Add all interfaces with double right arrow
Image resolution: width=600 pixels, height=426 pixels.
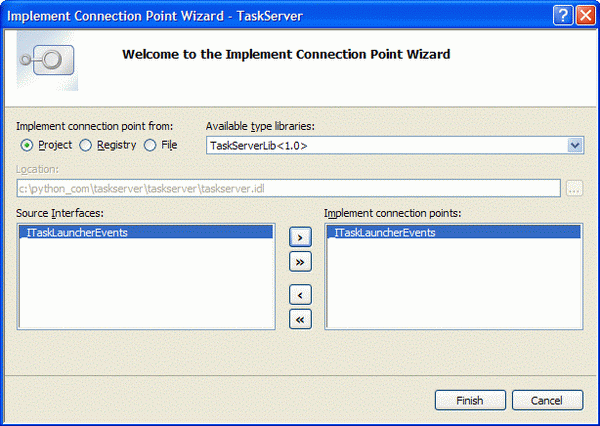300,262
